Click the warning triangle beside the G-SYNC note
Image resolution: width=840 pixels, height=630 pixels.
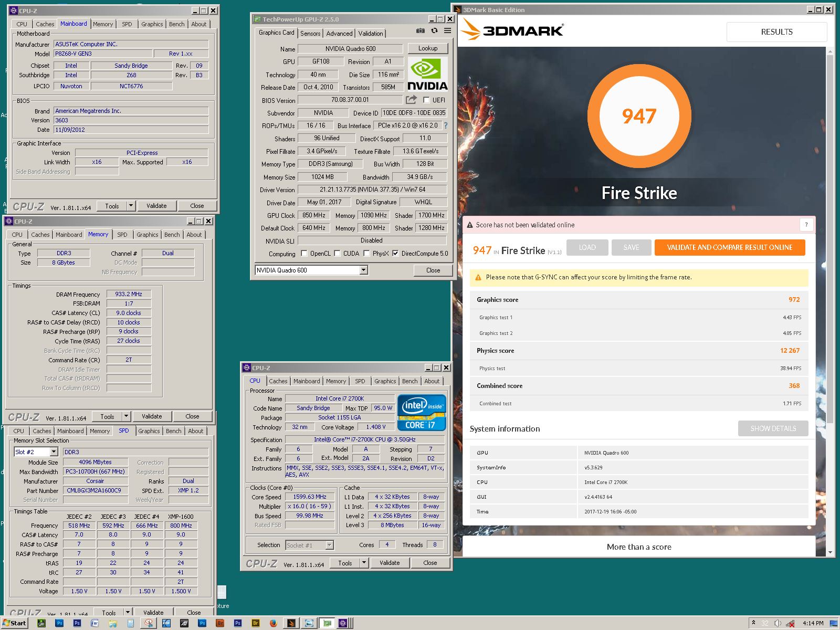478,277
